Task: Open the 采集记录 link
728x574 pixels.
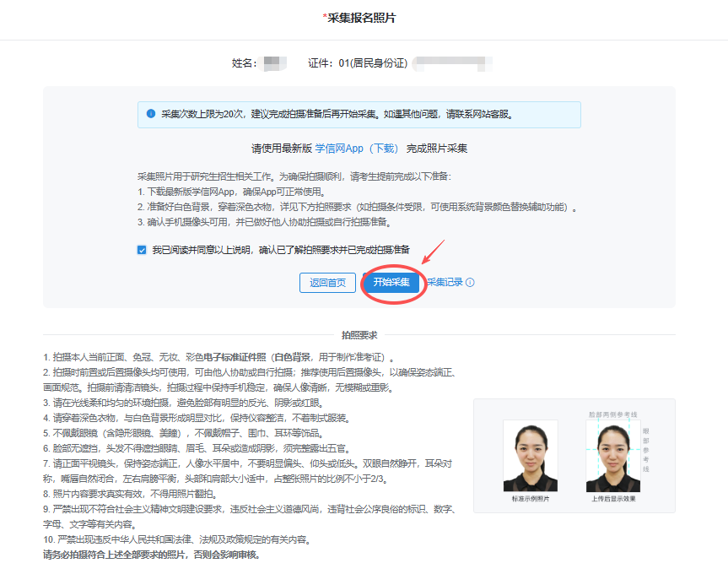Action: click(445, 282)
